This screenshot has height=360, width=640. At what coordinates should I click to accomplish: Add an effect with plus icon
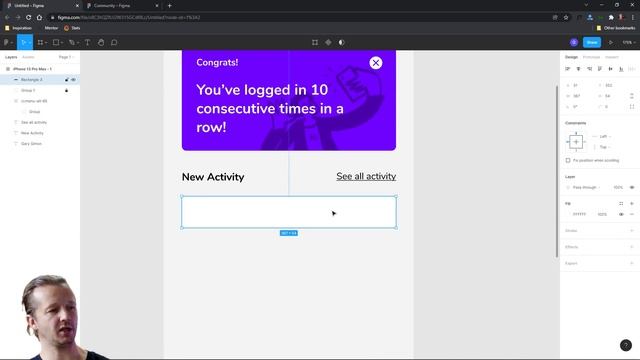(632, 247)
